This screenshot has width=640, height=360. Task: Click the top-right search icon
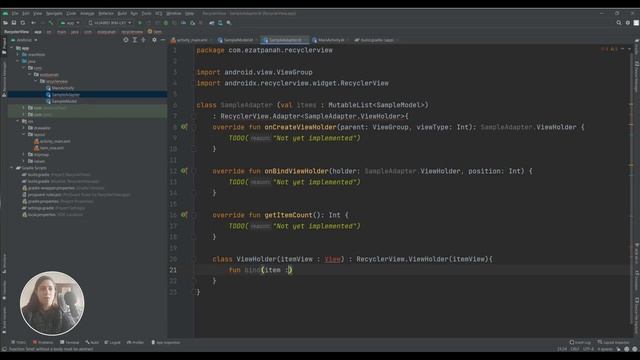(619, 23)
